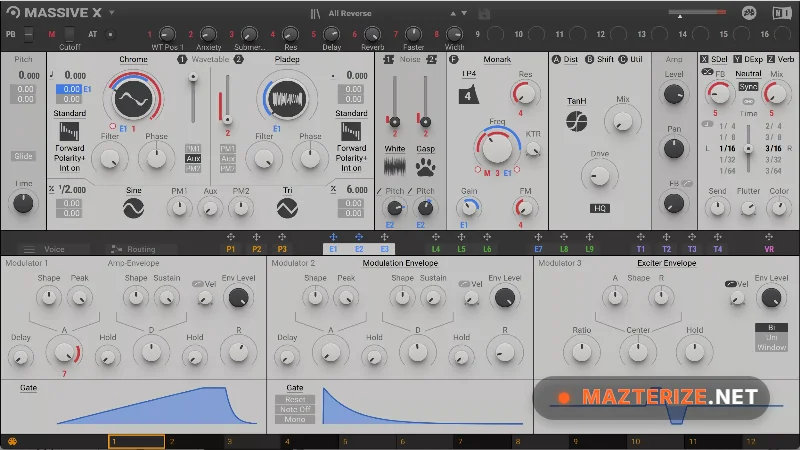Click macro 1 WT Pos 1 knob

tap(167, 34)
